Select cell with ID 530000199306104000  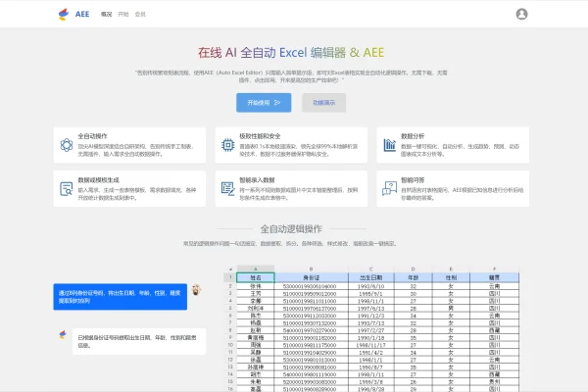[x=311, y=286]
